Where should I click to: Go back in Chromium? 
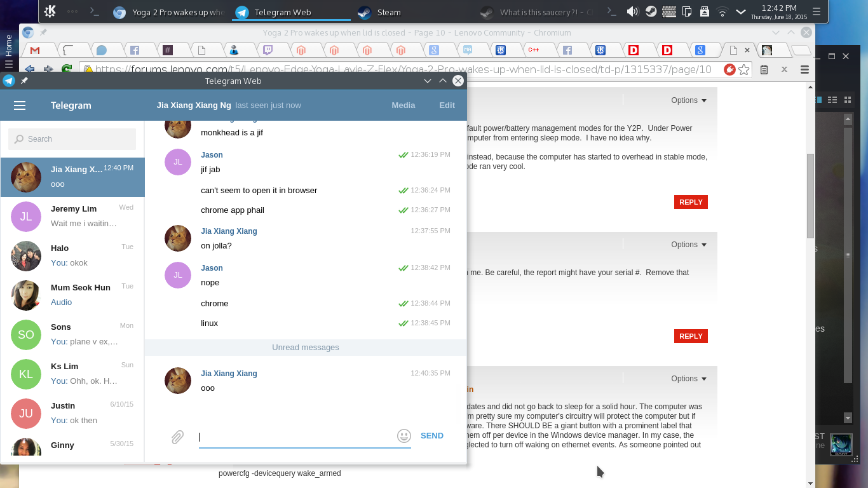click(29, 69)
